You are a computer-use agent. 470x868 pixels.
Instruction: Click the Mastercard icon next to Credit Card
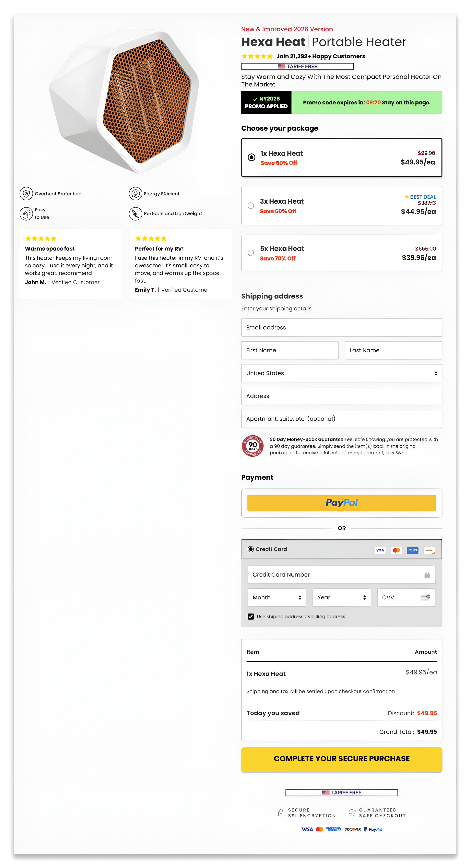pos(396,550)
